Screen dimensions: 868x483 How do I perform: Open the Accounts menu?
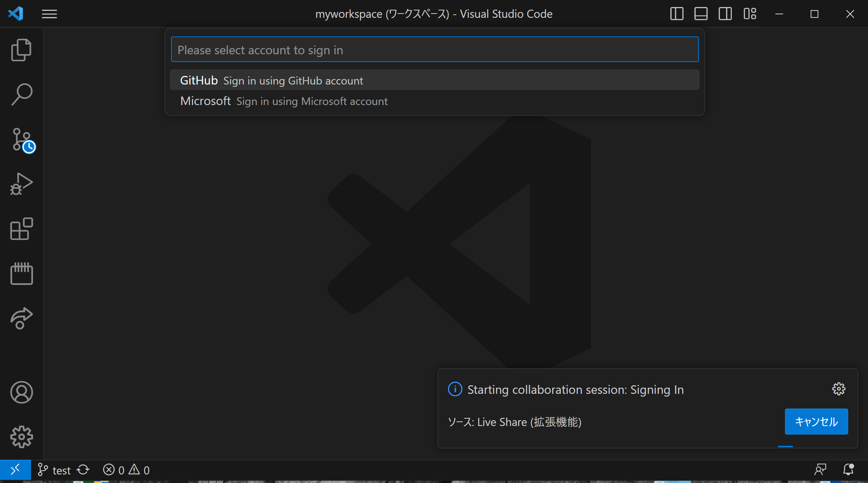tap(21, 392)
